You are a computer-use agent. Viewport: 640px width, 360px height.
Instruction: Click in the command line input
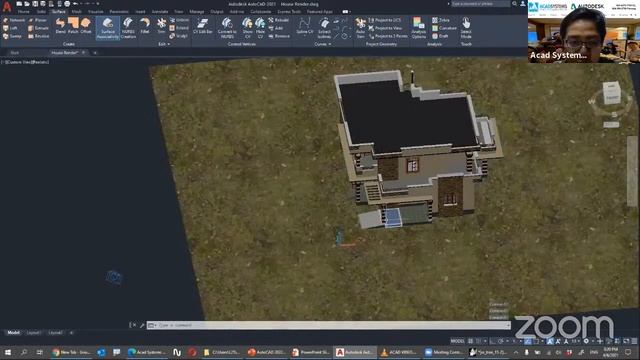tap(329, 325)
